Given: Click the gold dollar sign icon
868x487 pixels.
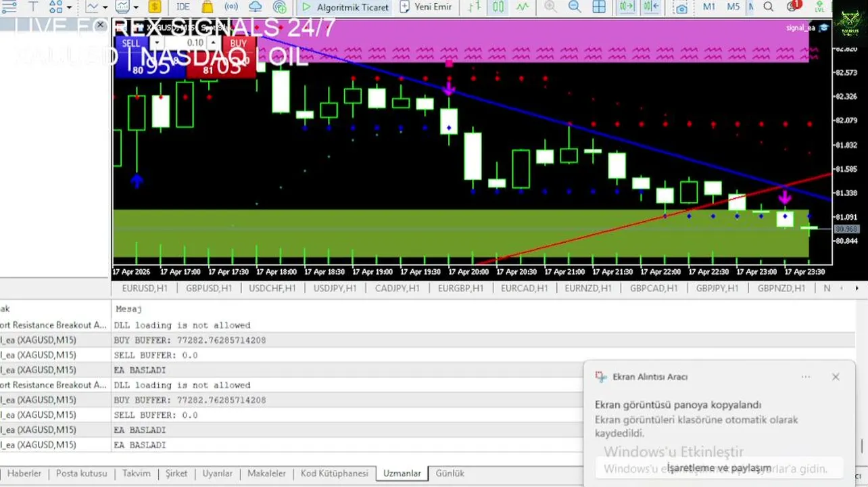Looking at the screenshot, I should (155, 7).
